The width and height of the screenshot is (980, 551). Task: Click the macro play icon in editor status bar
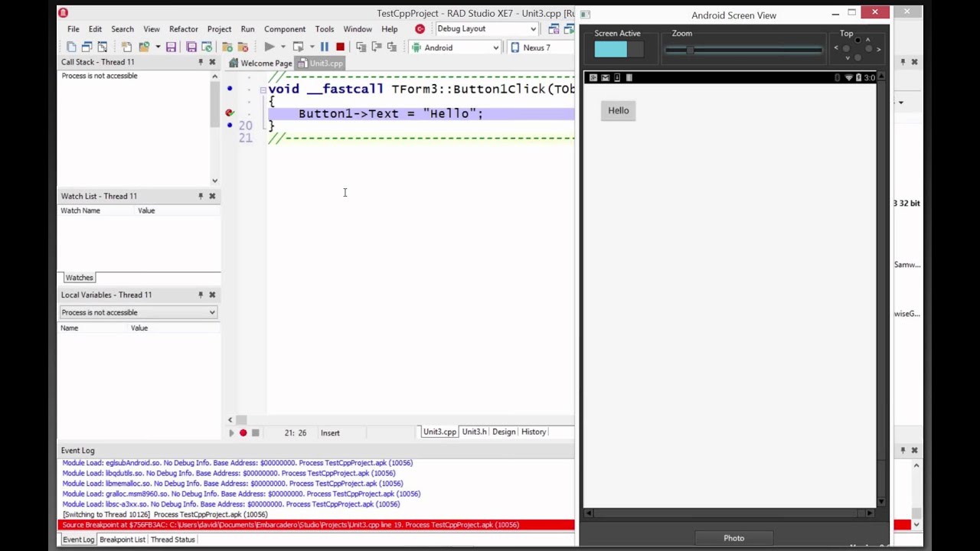tap(231, 433)
